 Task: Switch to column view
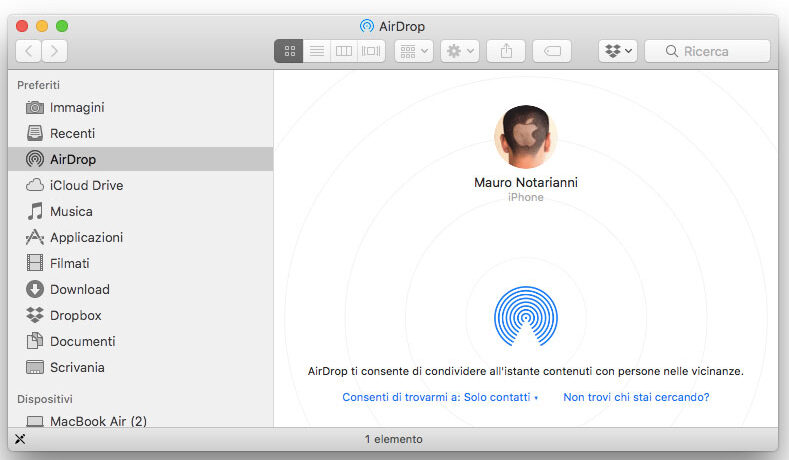tap(344, 51)
